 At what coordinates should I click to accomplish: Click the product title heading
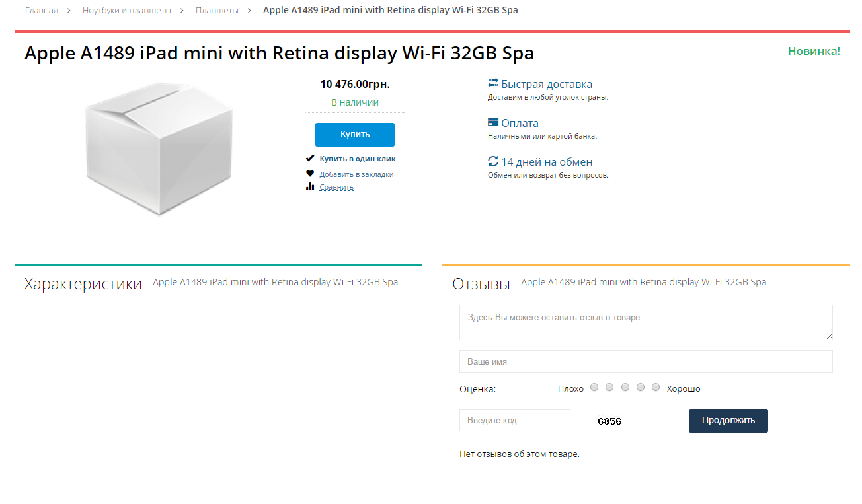tap(279, 54)
